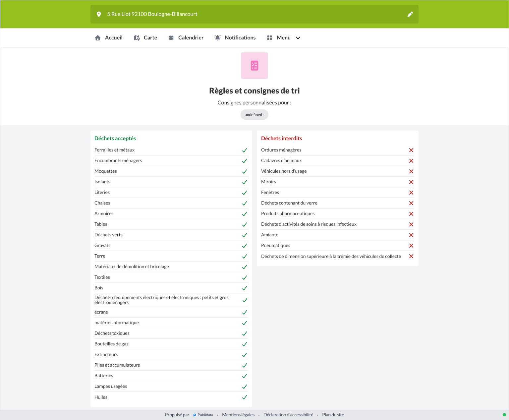This screenshot has width=509, height=420.
Task: Open Mentions légales link
Action: (238, 415)
